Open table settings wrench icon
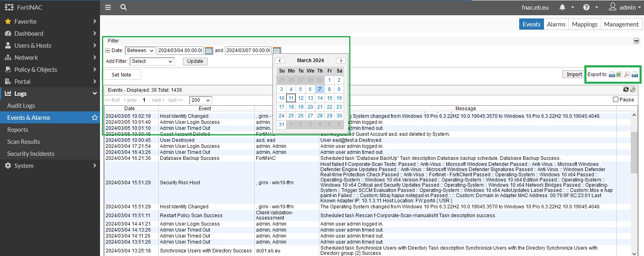 [x=633, y=90]
